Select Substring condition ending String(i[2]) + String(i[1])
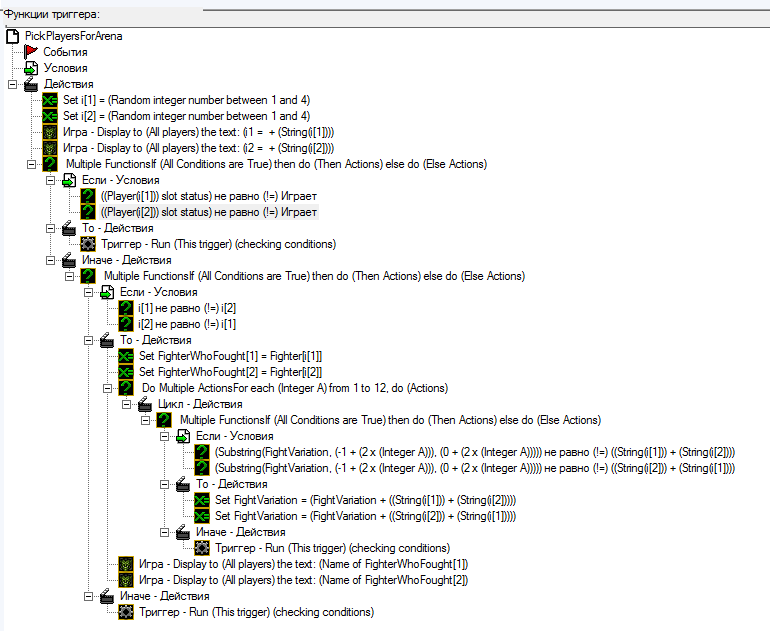The height and width of the screenshot is (631, 770). click(x=475, y=468)
